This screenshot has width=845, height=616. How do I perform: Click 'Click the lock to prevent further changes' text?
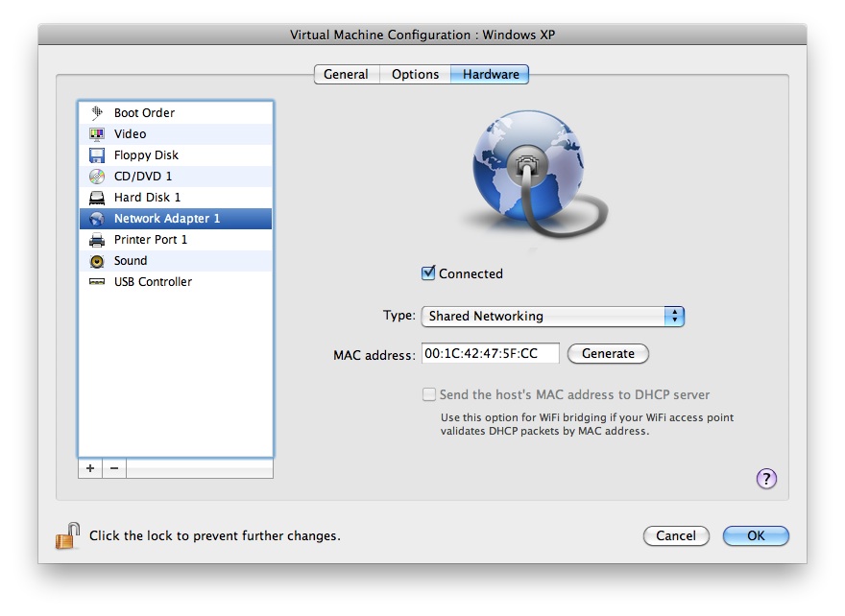click(215, 535)
